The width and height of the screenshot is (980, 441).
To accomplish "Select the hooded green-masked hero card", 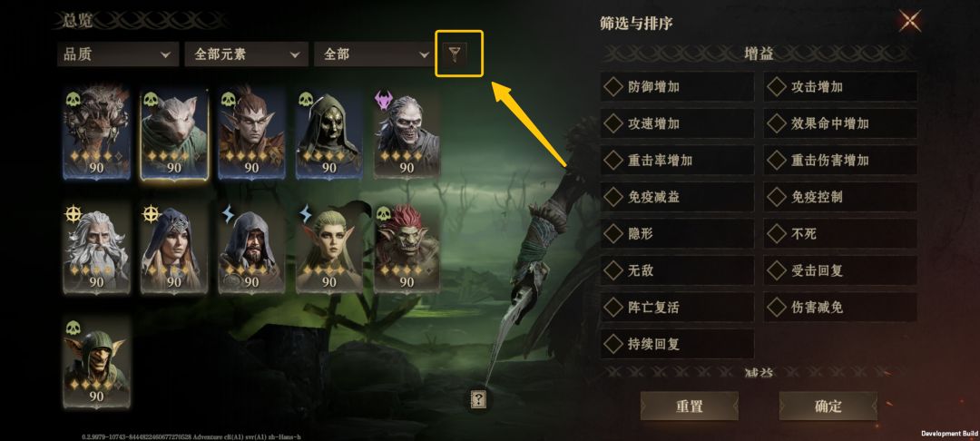I will click(x=329, y=133).
